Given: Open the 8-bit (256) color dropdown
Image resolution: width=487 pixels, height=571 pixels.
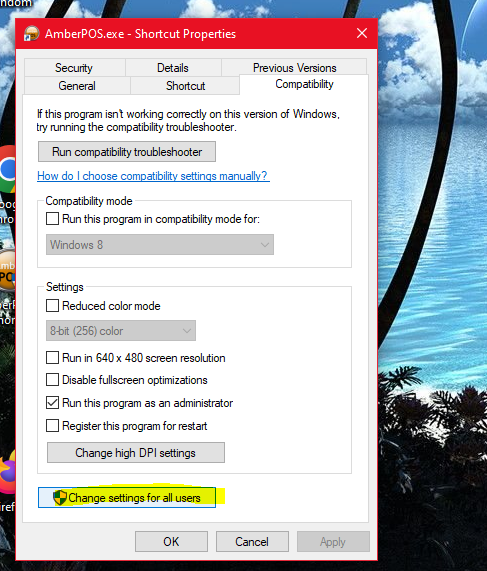Looking at the screenshot, I should (121, 331).
